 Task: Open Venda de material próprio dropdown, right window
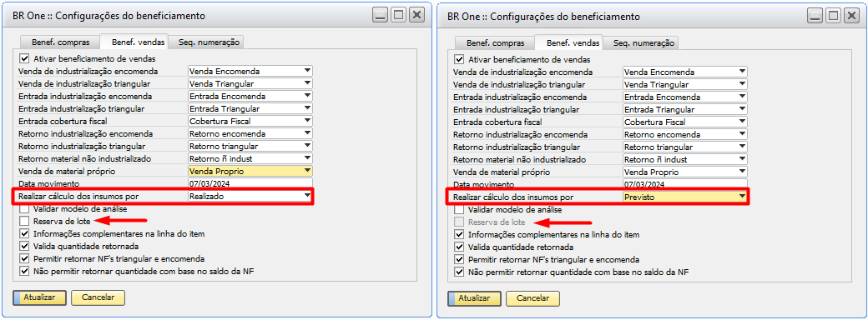[684, 172]
